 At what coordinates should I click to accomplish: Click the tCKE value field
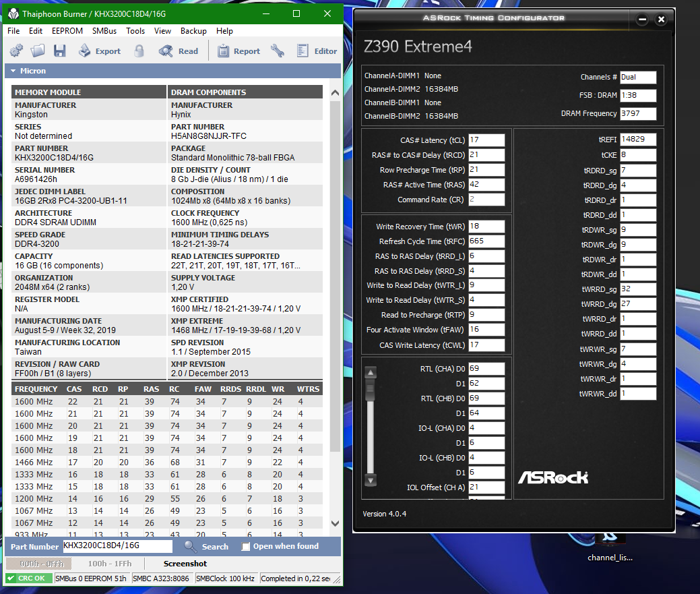click(638, 155)
